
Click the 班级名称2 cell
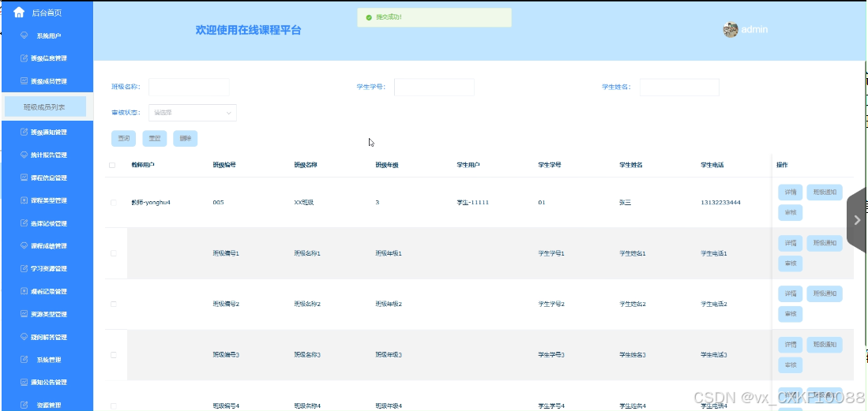[x=307, y=304]
